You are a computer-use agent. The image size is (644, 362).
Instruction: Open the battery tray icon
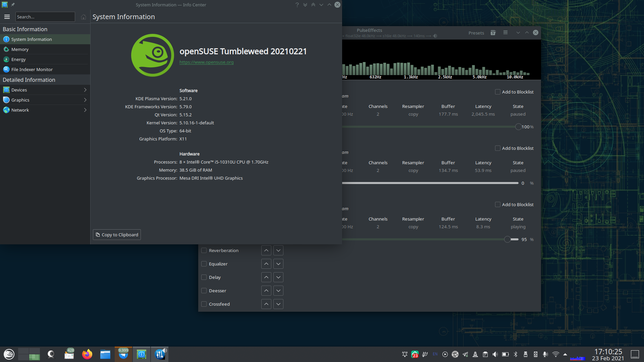pos(505,354)
